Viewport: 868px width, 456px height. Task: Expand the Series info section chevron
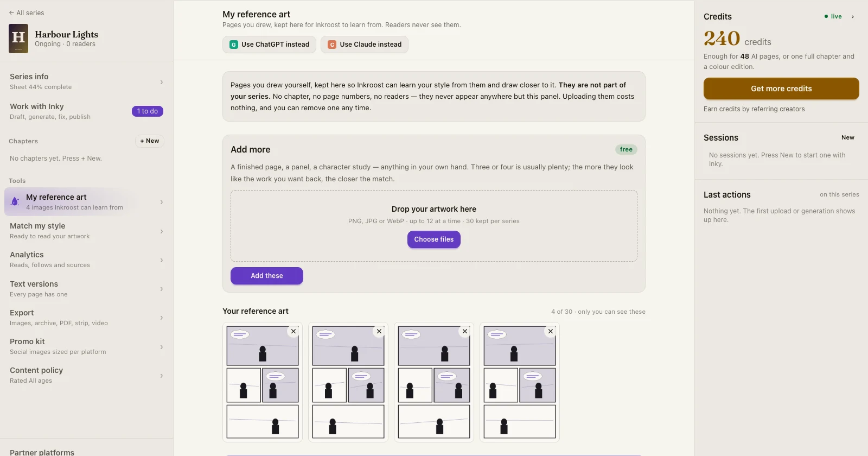tap(161, 82)
